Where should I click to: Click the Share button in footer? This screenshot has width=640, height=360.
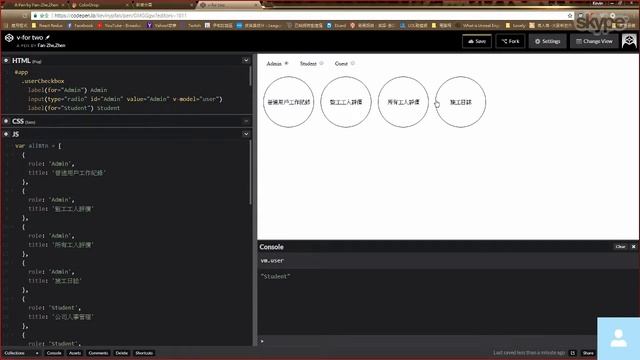588,353
